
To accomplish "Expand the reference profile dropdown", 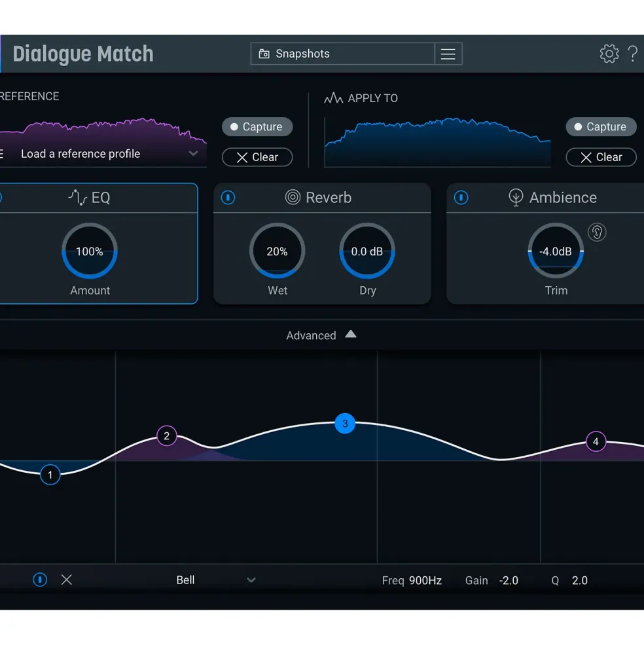I will click(193, 153).
